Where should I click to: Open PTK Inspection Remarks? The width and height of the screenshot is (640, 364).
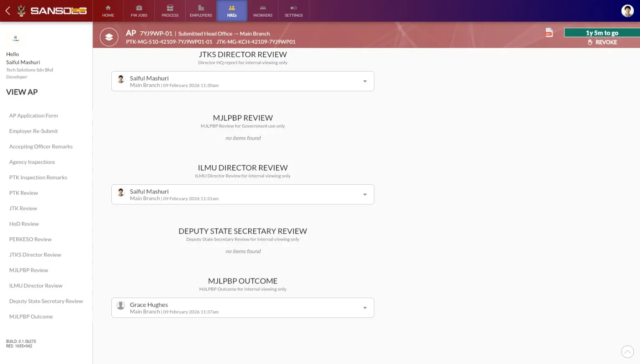click(x=38, y=177)
